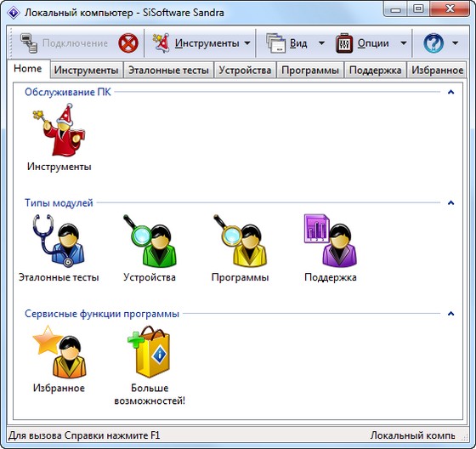Click the Подключение toolbar label
This screenshot has width=476, height=449.
(75, 43)
